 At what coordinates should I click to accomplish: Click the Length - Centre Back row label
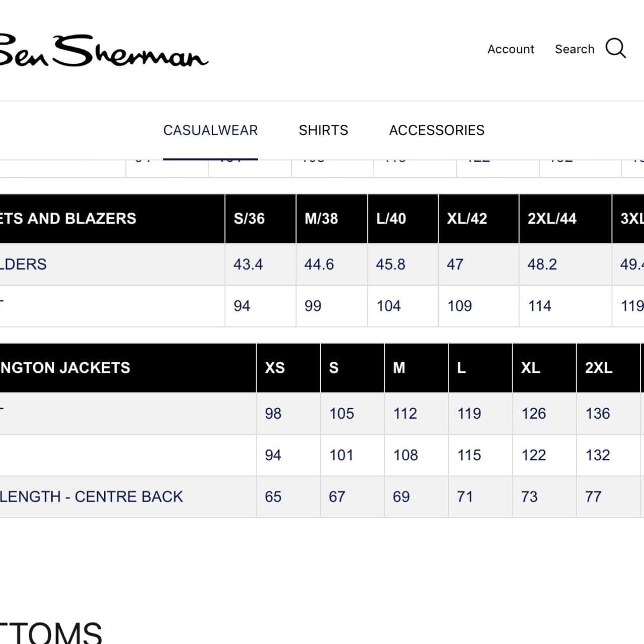(x=92, y=497)
